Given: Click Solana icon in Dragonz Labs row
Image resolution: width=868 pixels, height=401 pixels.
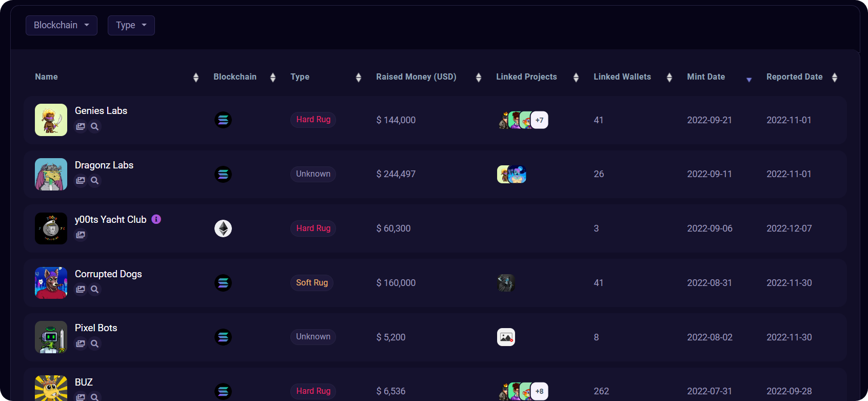Looking at the screenshot, I should coord(223,175).
